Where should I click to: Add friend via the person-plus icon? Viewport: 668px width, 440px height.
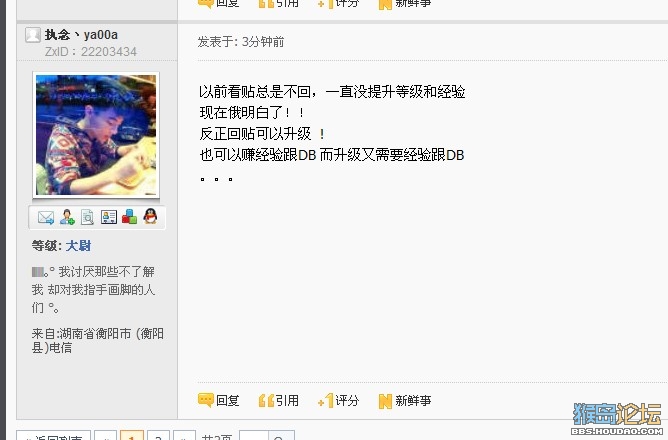click(x=67, y=217)
